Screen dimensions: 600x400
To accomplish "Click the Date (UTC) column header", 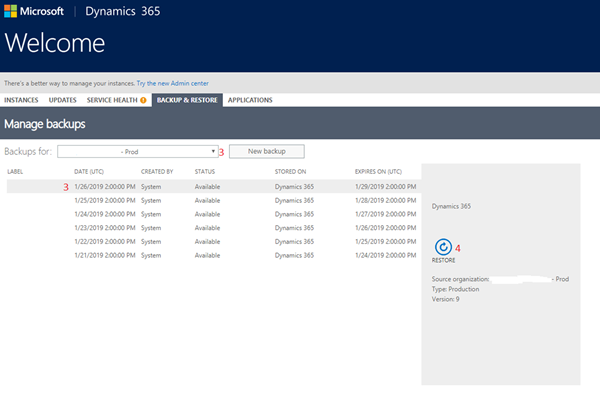I will click(90, 172).
